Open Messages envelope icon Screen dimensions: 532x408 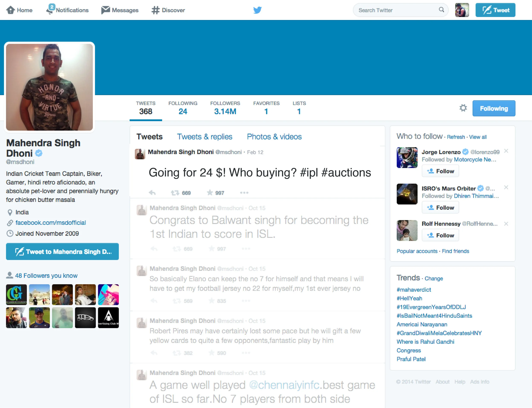[x=106, y=10]
